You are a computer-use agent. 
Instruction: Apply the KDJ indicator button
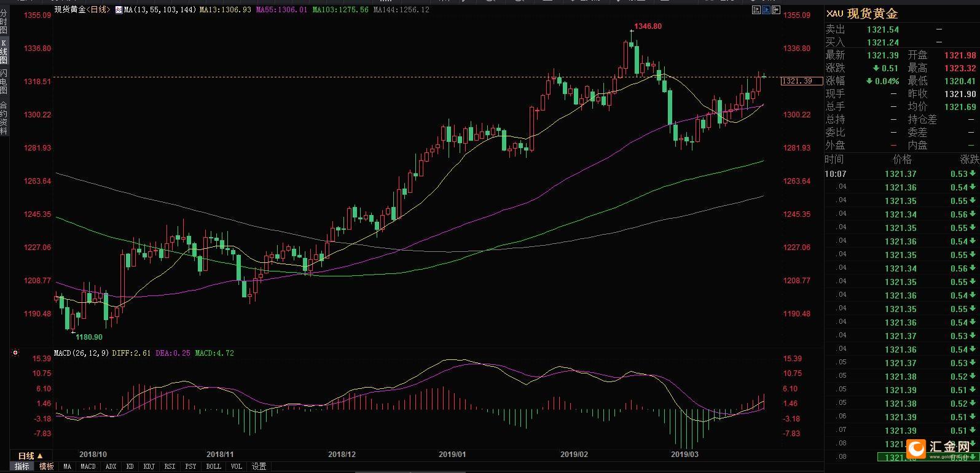(149, 467)
